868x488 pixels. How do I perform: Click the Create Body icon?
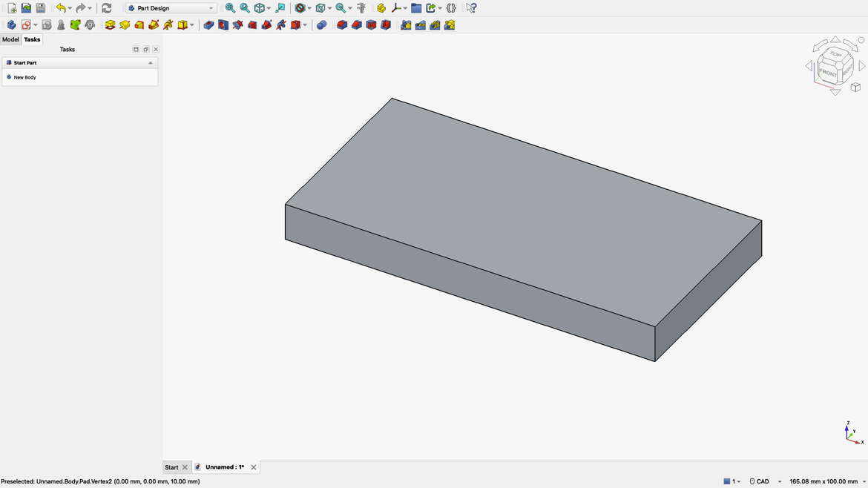pyautogui.click(x=11, y=25)
